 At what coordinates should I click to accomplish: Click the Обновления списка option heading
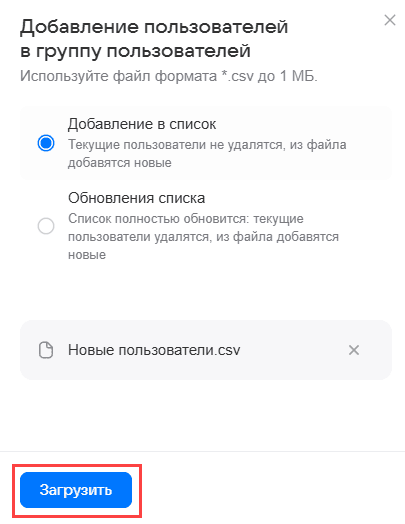point(136,198)
